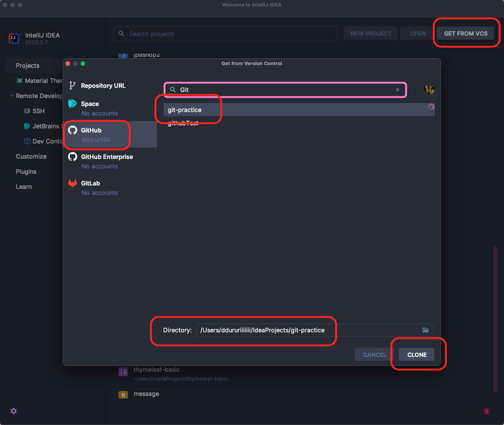Screen dimensions: 504x425
Task: Click the SSH terminal icon
Action: tap(27, 111)
